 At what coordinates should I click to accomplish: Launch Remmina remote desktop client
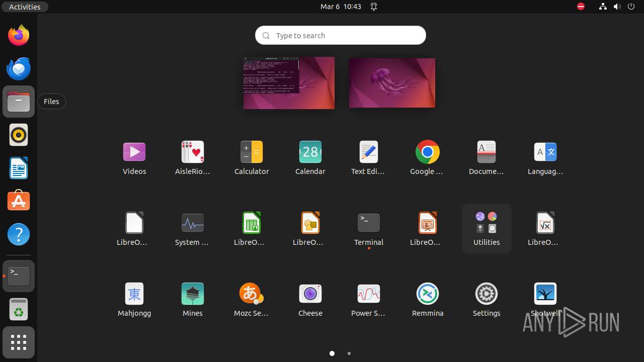coord(428,300)
